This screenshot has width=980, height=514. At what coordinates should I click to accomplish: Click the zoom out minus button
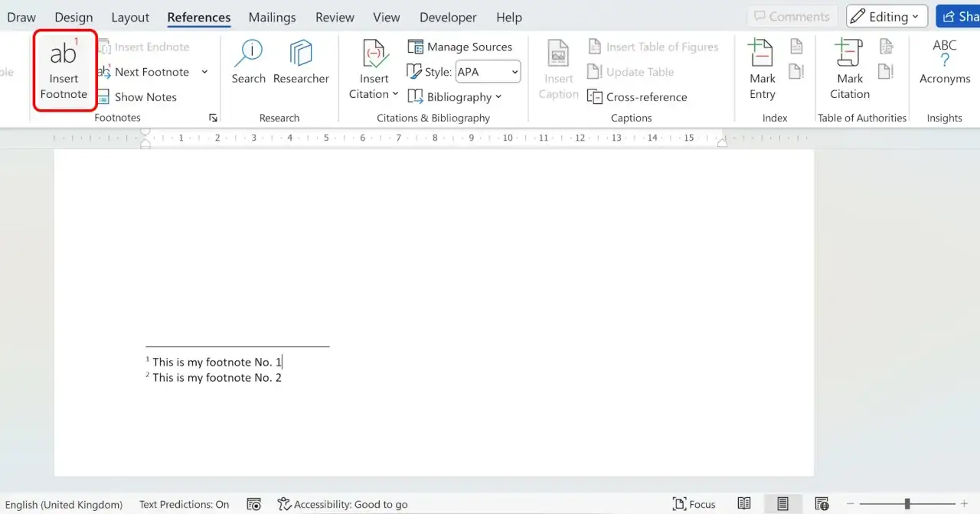850,504
